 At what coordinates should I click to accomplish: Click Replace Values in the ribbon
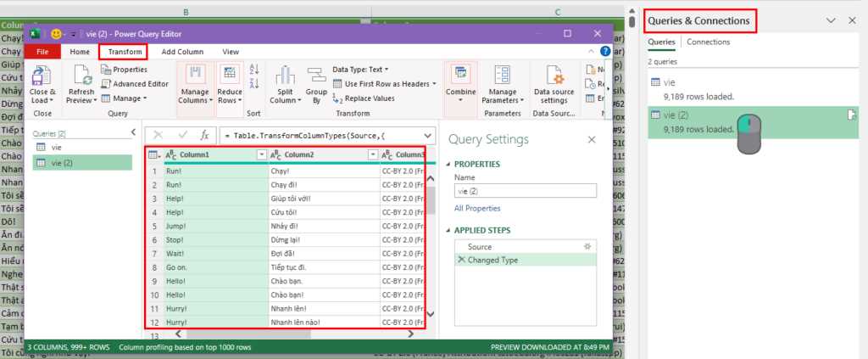point(363,98)
